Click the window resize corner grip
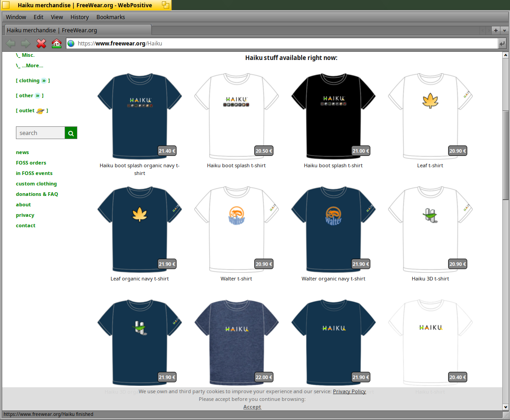 [506, 415]
